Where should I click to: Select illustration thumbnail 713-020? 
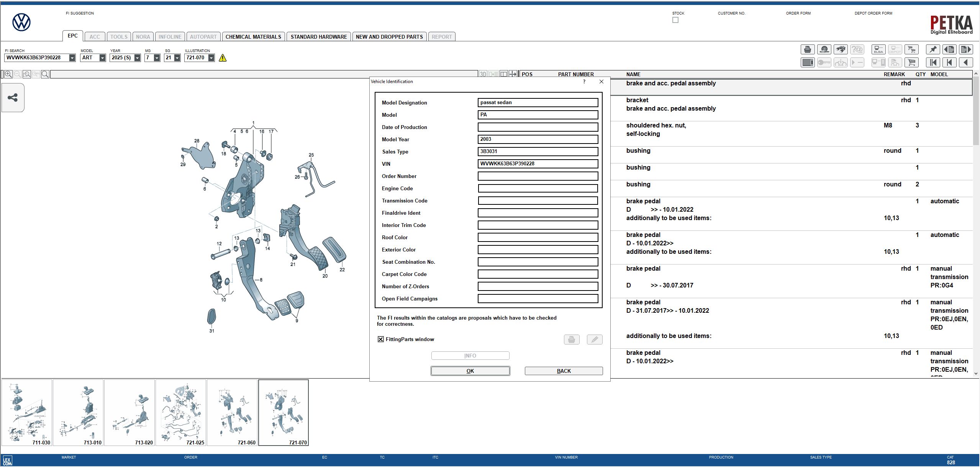click(129, 413)
